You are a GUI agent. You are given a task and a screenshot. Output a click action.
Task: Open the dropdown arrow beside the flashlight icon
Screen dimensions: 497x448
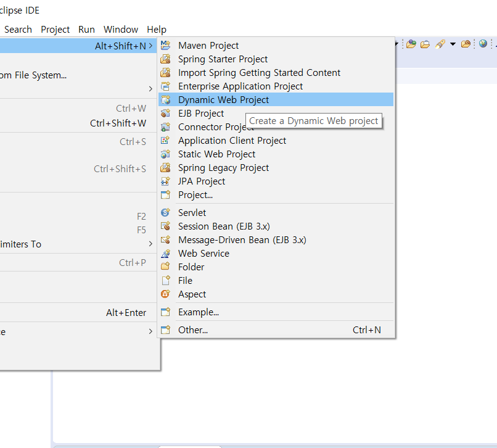point(453,44)
